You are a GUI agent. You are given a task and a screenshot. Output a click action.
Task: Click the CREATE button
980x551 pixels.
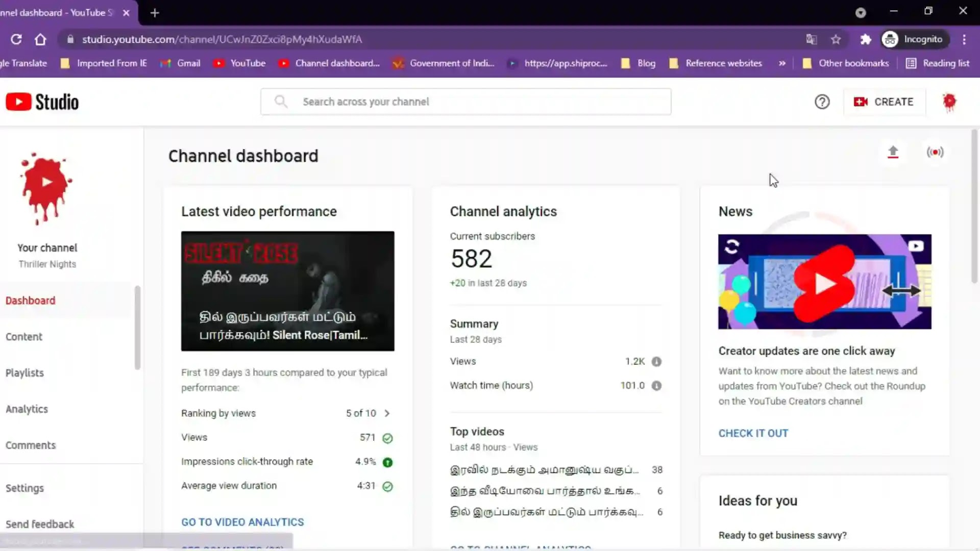click(884, 102)
